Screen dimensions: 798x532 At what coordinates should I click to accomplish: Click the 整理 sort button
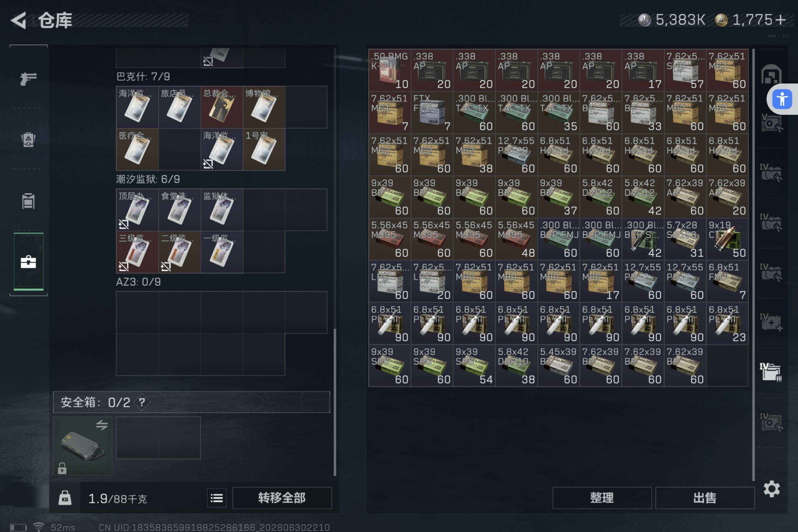tap(602, 498)
